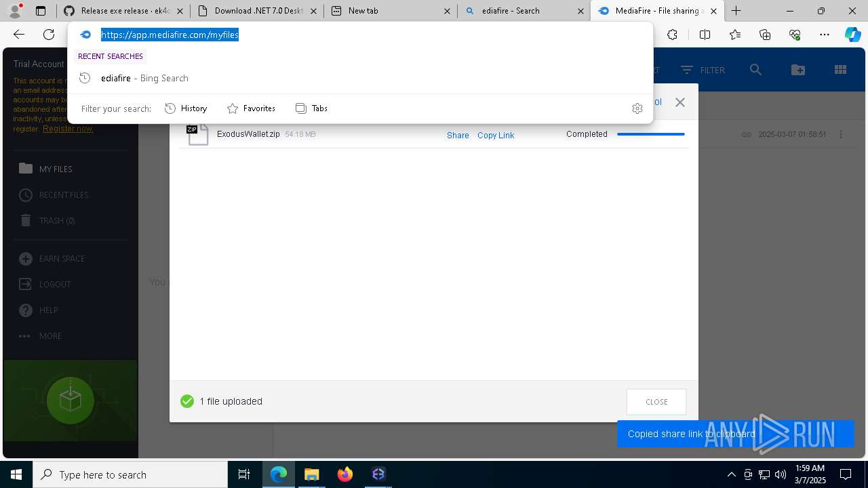
Task: Open the MY FILES folder icon in sidebar
Action: [26, 169]
